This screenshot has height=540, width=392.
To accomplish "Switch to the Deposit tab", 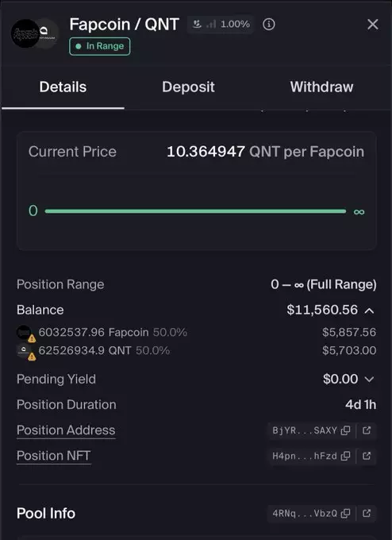I will (188, 87).
